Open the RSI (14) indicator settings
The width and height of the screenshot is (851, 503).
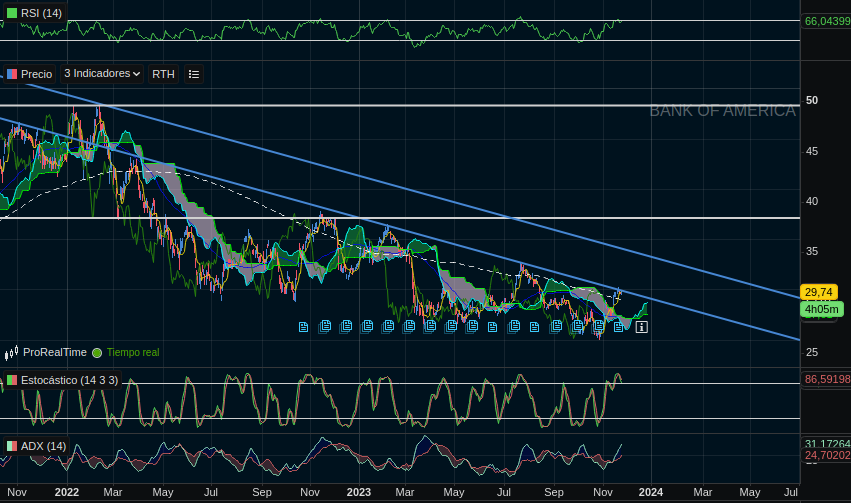pyautogui.click(x=41, y=13)
